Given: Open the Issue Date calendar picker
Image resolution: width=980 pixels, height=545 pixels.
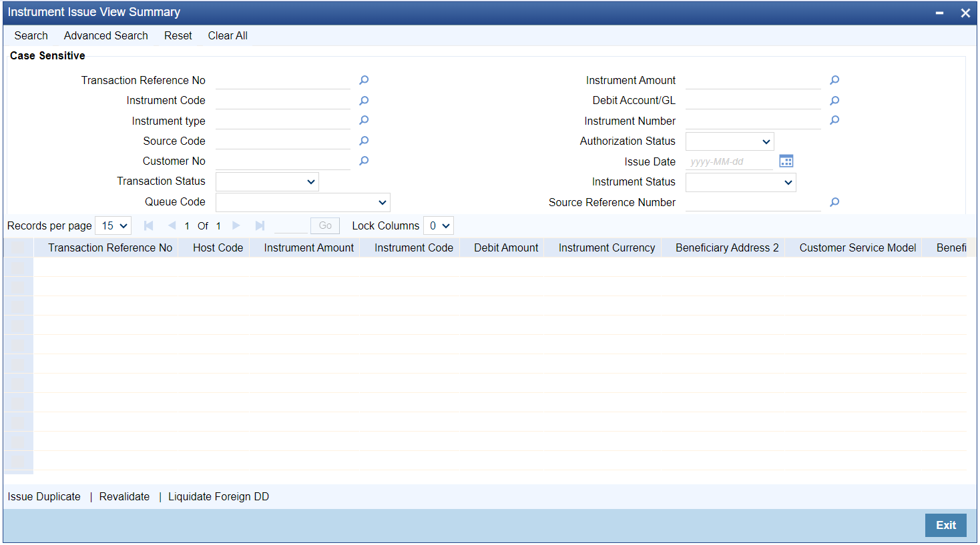Looking at the screenshot, I should click(786, 161).
